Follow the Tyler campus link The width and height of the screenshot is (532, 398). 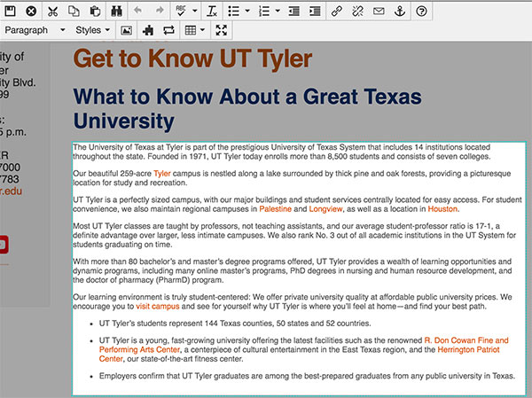pyautogui.click(x=162, y=174)
